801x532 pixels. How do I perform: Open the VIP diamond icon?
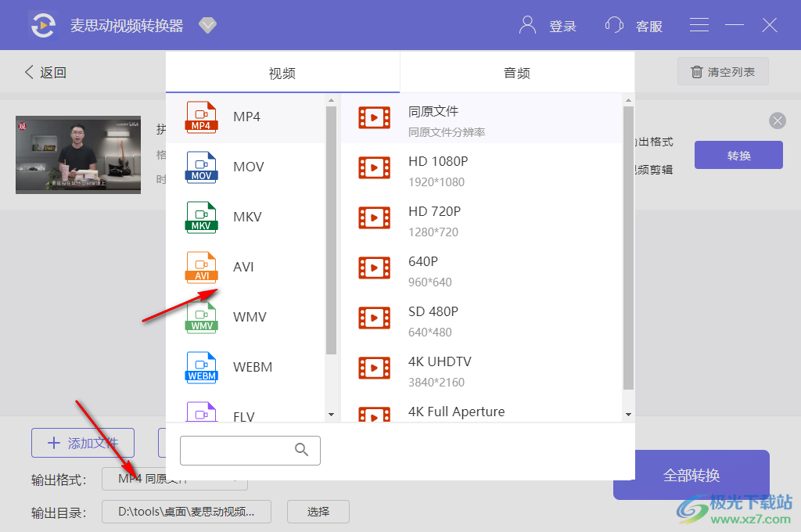[x=207, y=25]
